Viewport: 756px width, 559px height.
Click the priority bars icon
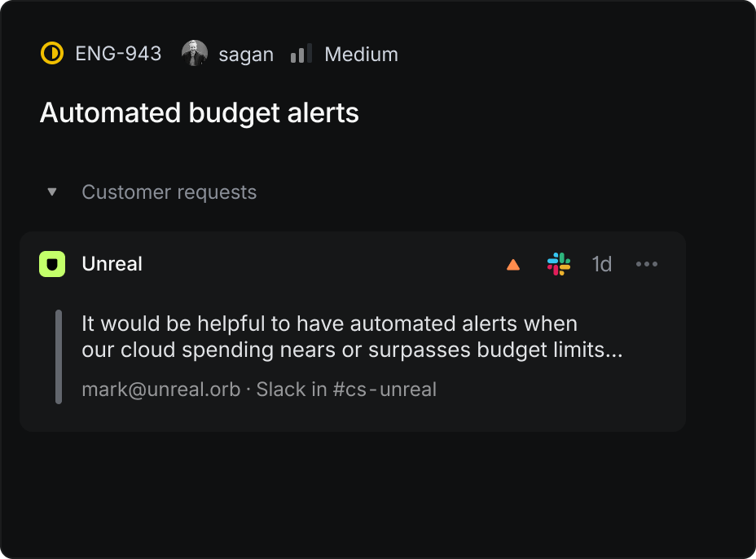click(301, 55)
